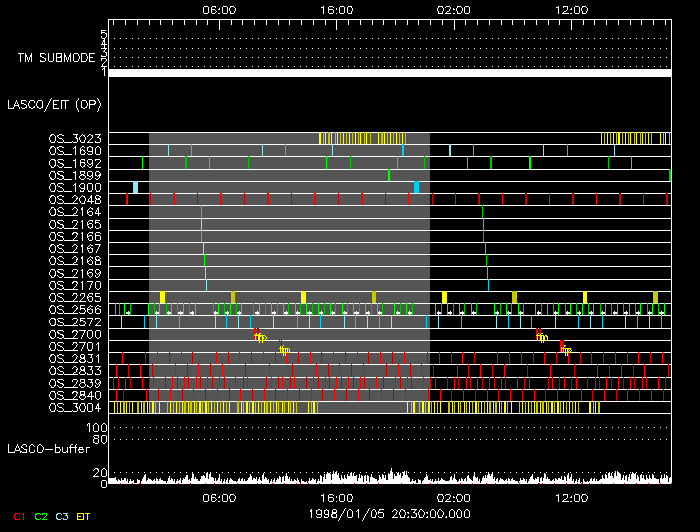Click the bottom axis 02:00 time label
Viewport: 700px width, 532px height.
(454, 497)
